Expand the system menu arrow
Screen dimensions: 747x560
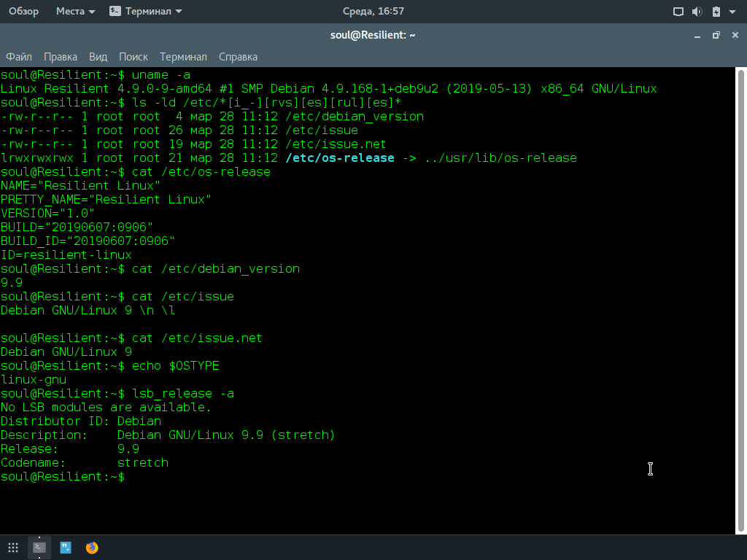(x=732, y=12)
